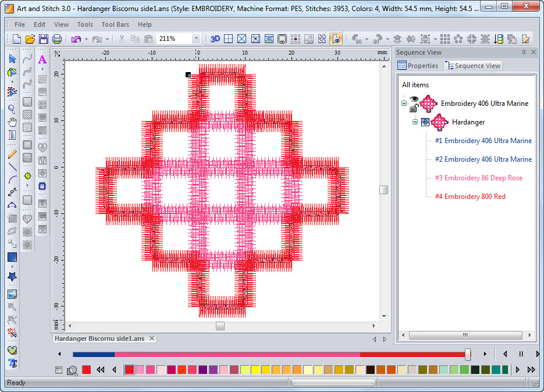The height and width of the screenshot is (392, 544).
Task: Select the purple Text lettering tool
Action: tap(42, 59)
